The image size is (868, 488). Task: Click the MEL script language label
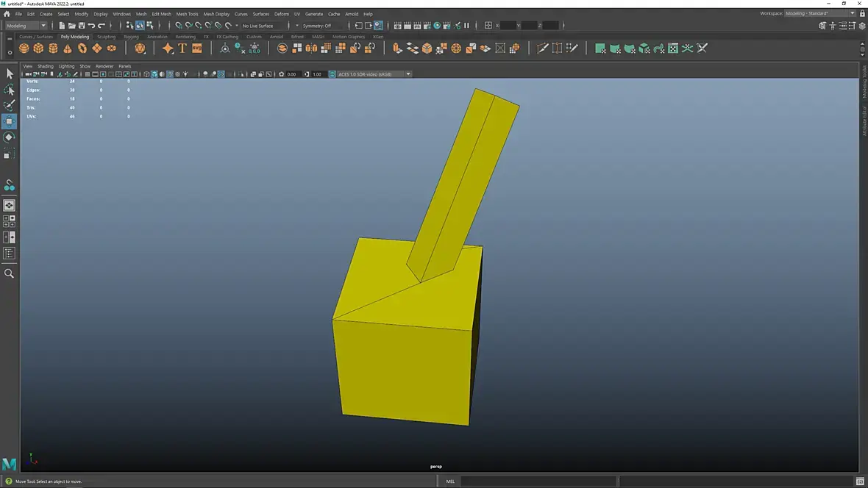(450, 481)
